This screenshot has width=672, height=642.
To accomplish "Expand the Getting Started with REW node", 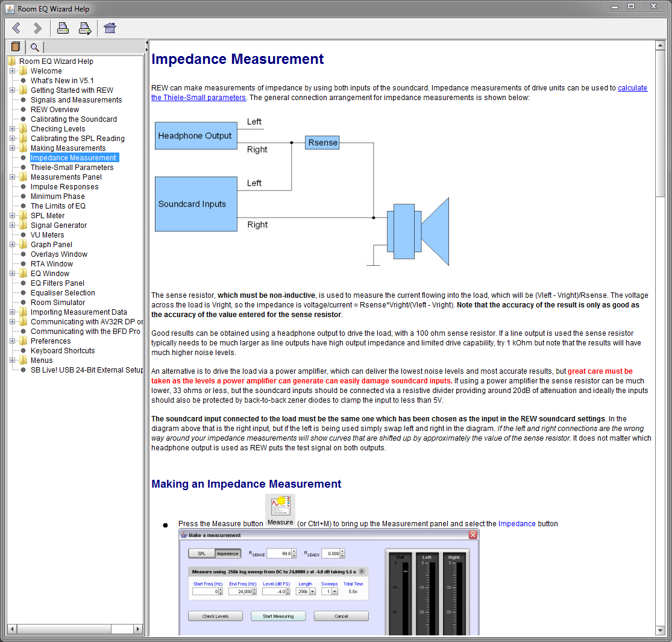I will pos(12,90).
